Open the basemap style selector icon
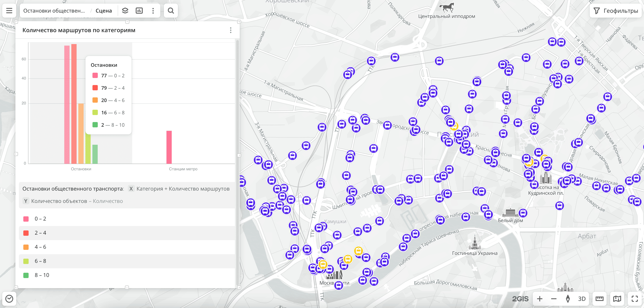The height and width of the screenshot is (308, 644). (617, 299)
